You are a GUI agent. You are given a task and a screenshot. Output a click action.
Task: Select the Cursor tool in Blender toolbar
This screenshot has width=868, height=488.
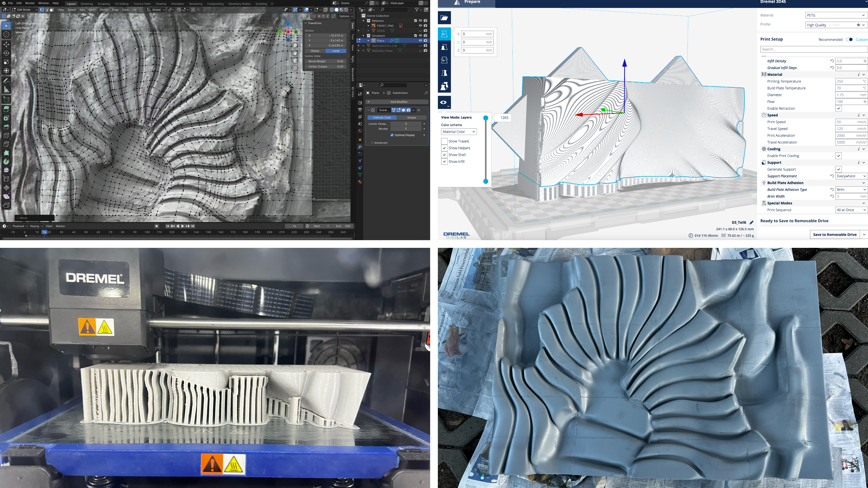pyautogui.click(x=6, y=34)
